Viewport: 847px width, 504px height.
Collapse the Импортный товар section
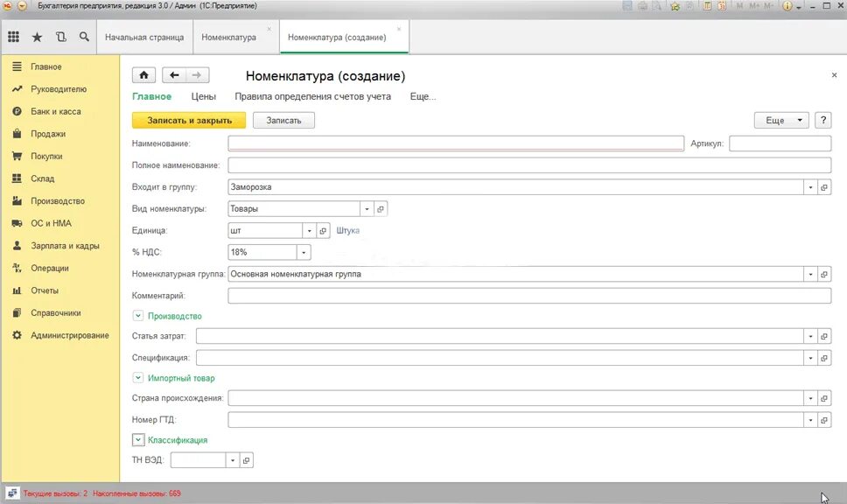point(137,378)
